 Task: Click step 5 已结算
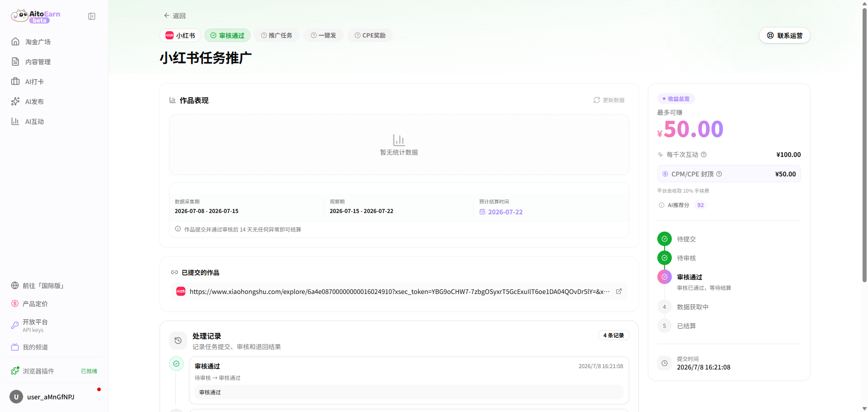tap(665, 326)
